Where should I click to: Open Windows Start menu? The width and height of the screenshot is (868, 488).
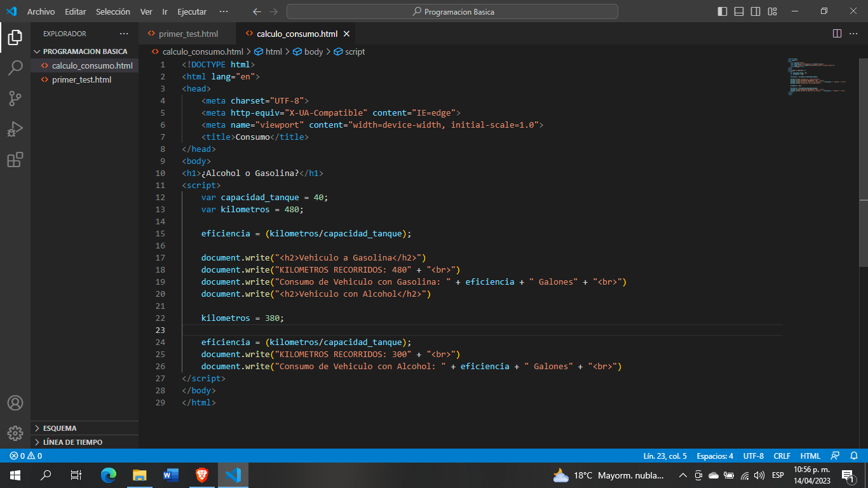pos(15,475)
